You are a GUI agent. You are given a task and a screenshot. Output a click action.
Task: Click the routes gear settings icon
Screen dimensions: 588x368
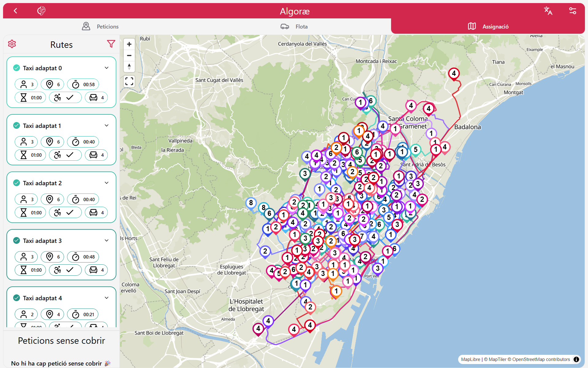(12, 44)
